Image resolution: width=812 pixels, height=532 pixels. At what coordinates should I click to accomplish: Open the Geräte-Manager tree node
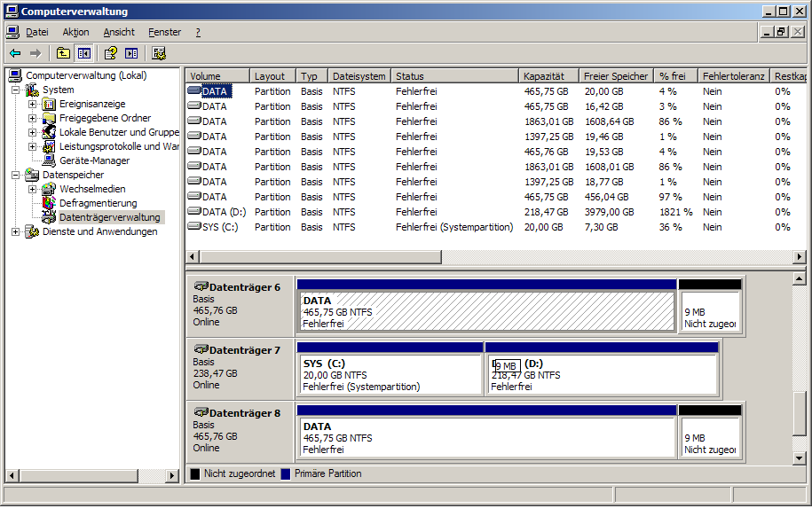(94, 160)
